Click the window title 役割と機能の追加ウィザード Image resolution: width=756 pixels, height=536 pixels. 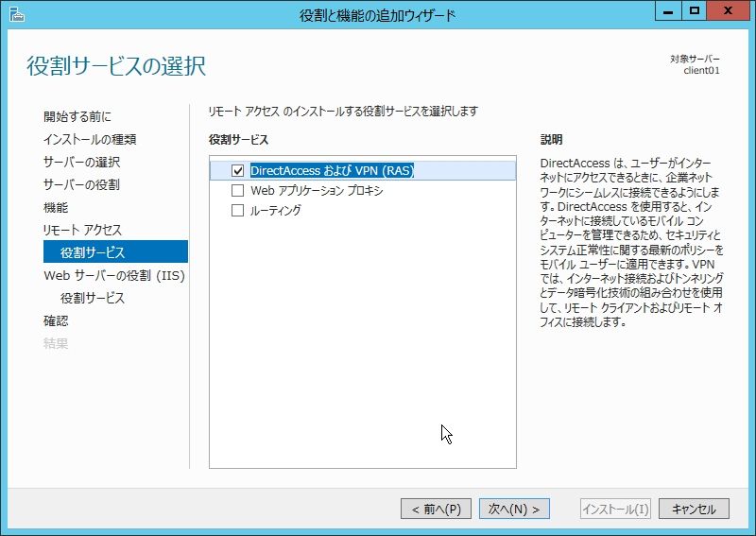tap(377, 15)
